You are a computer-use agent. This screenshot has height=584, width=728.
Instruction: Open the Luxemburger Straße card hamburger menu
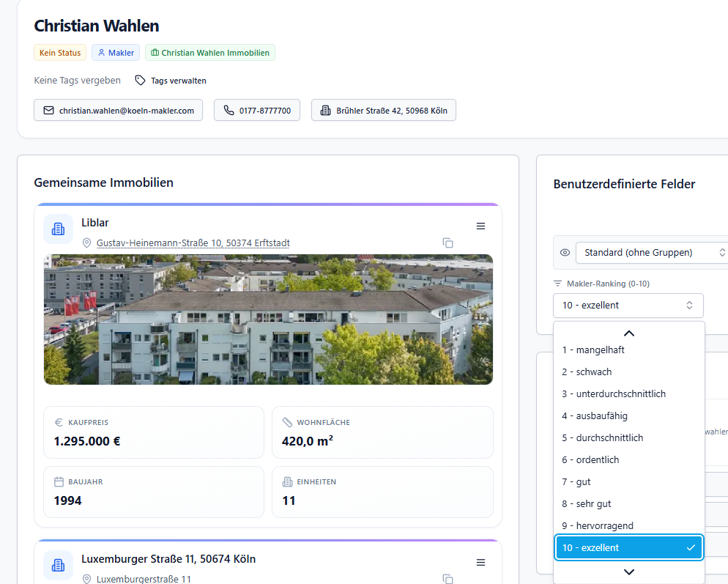coord(480,563)
